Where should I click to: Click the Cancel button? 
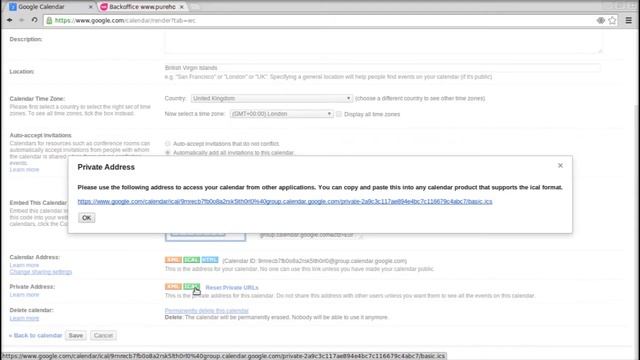[103, 336]
